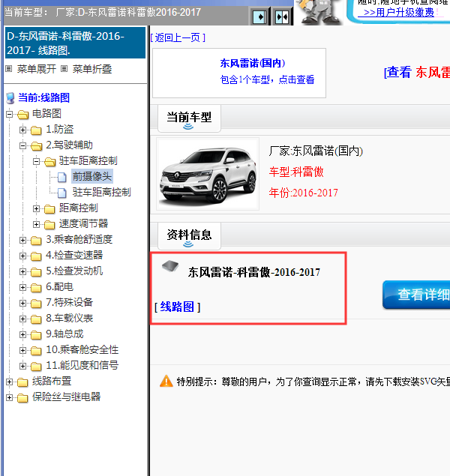Screen dimensions: 450x476
Task: Expand the 距离控制 node
Action: coord(36,209)
